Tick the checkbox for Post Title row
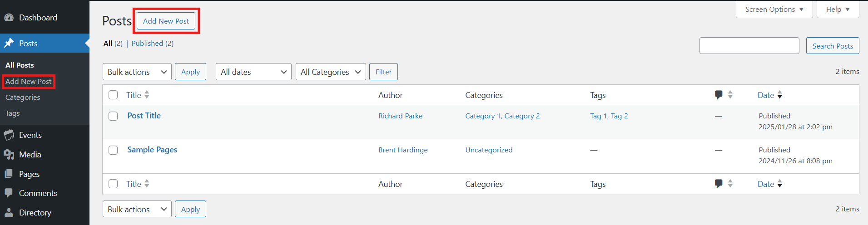The height and width of the screenshot is (225, 868). (x=113, y=116)
